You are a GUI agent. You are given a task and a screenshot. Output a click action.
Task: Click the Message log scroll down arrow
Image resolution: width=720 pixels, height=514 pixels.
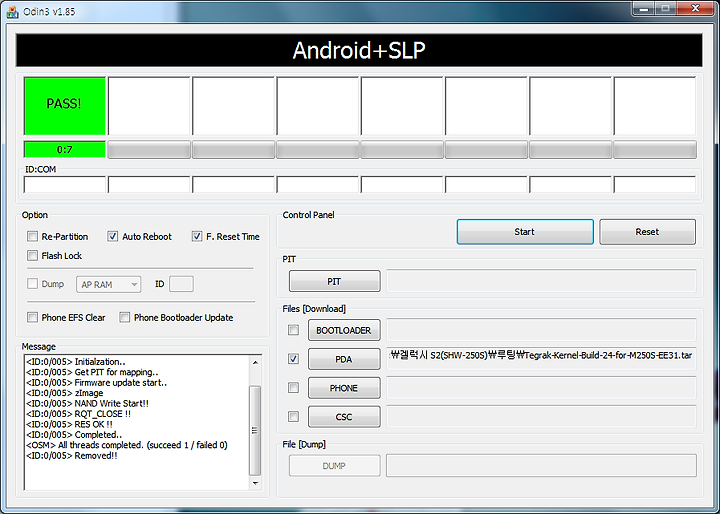tap(255, 483)
